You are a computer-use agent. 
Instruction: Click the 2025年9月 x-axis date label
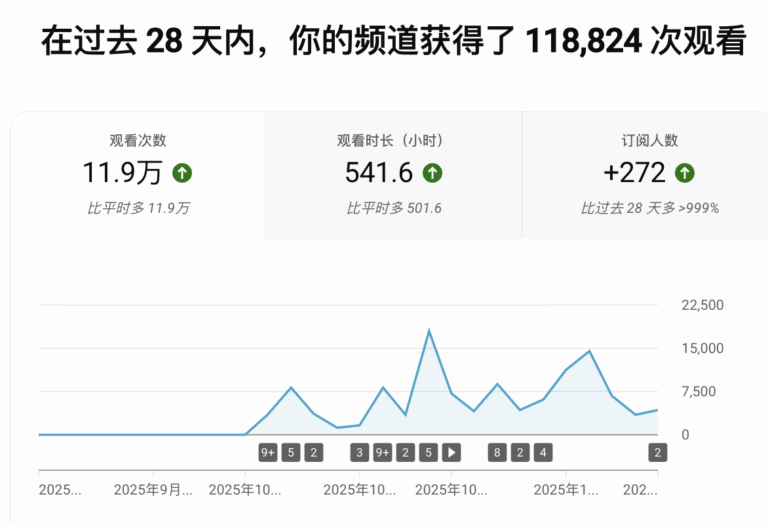(x=153, y=490)
